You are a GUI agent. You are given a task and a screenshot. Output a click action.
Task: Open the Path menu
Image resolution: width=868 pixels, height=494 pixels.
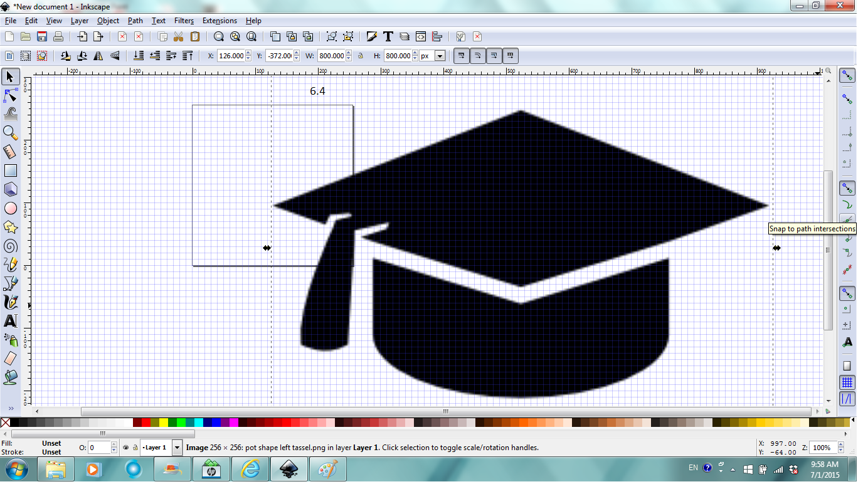[135, 21]
